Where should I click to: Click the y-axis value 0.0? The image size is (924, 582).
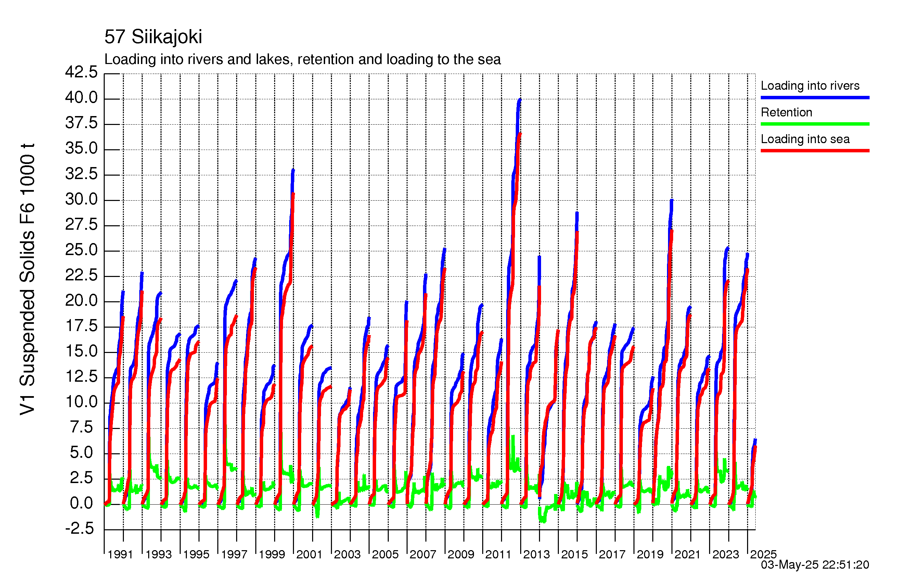(81, 503)
